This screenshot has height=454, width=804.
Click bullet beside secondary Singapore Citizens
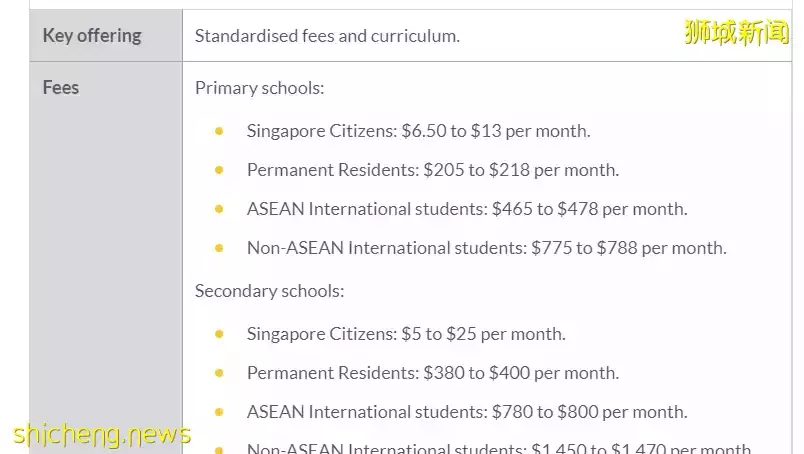(x=219, y=334)
